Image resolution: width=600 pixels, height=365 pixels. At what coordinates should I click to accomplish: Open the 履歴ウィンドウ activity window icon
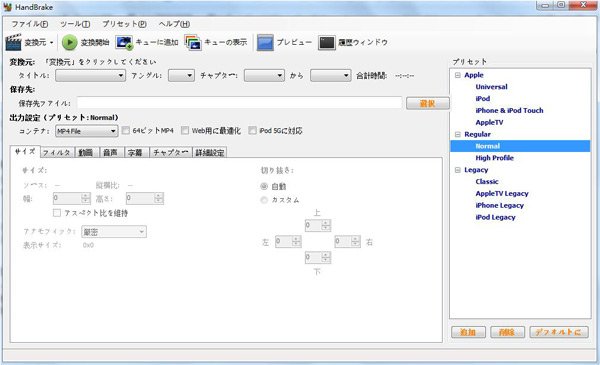327,42
